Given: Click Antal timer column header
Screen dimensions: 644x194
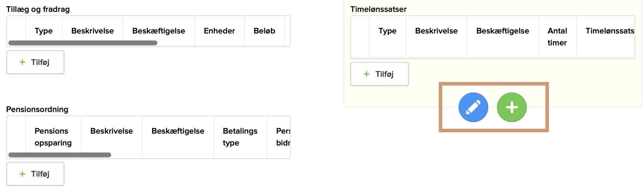Looking at the screenshot, I should pos(557,37).
